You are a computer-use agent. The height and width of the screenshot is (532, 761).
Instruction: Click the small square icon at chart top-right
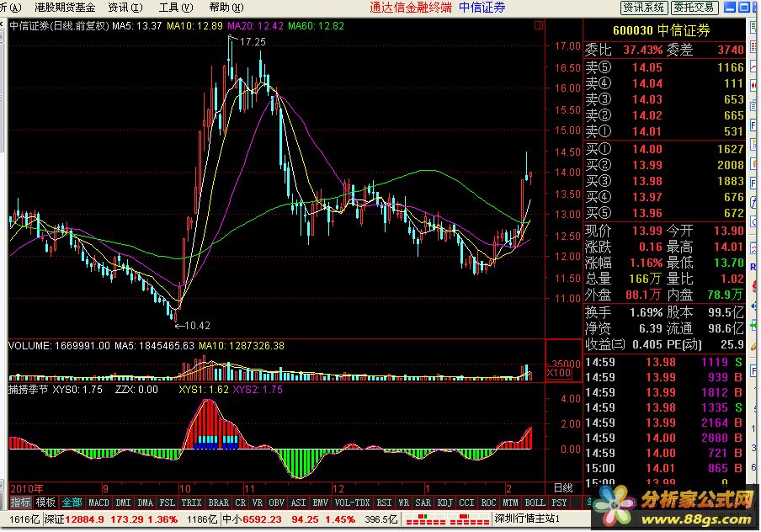click(x=539, y=25)
